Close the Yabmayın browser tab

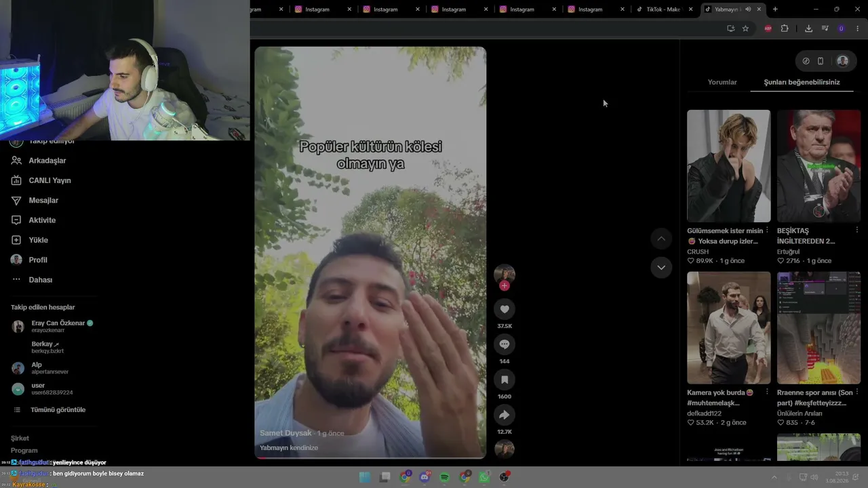pos(759,9)
